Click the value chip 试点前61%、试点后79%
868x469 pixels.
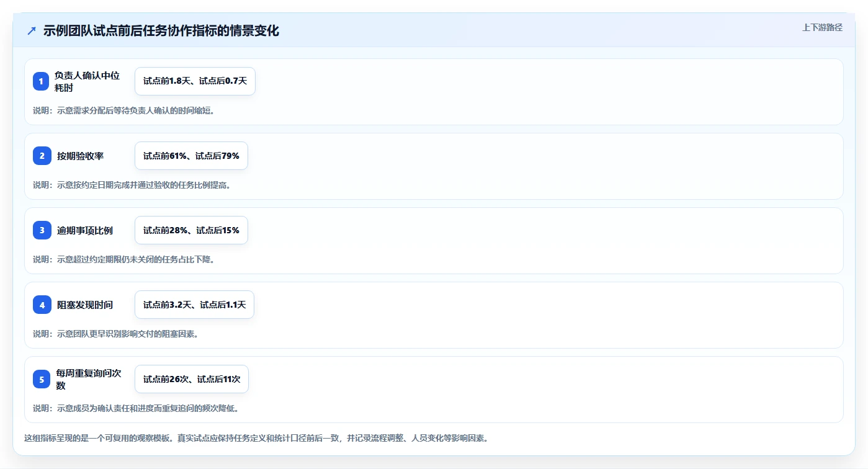[x=191, y=156]
